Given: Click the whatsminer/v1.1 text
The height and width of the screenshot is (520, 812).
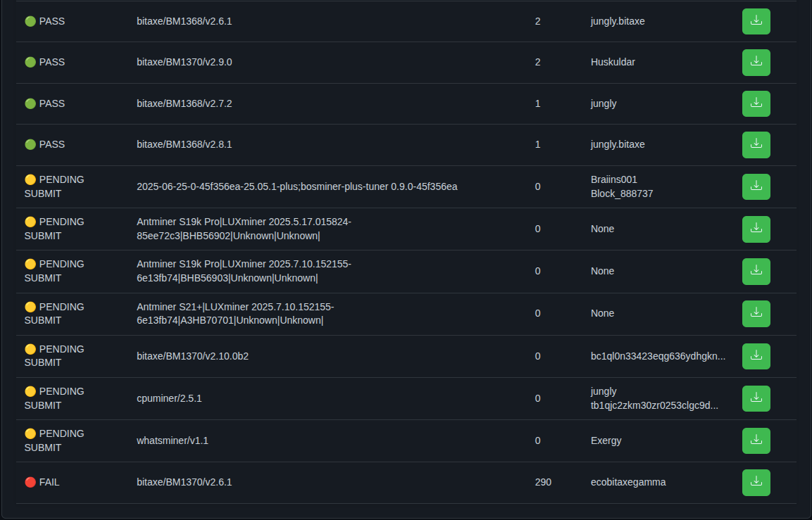Looking at the screenshot, I should click(x=173, y=440).
